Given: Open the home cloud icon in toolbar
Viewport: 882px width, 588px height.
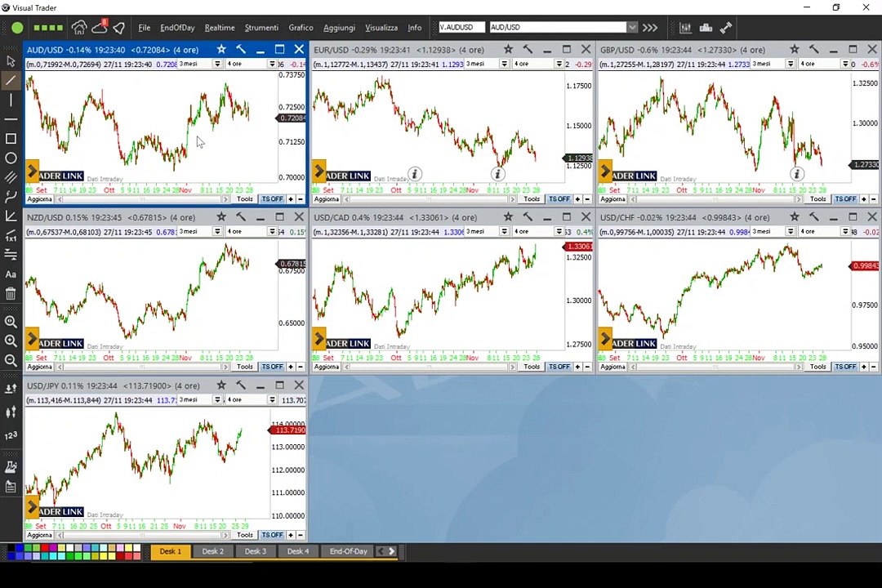Looking at the screenshot, I should (79, 27).
